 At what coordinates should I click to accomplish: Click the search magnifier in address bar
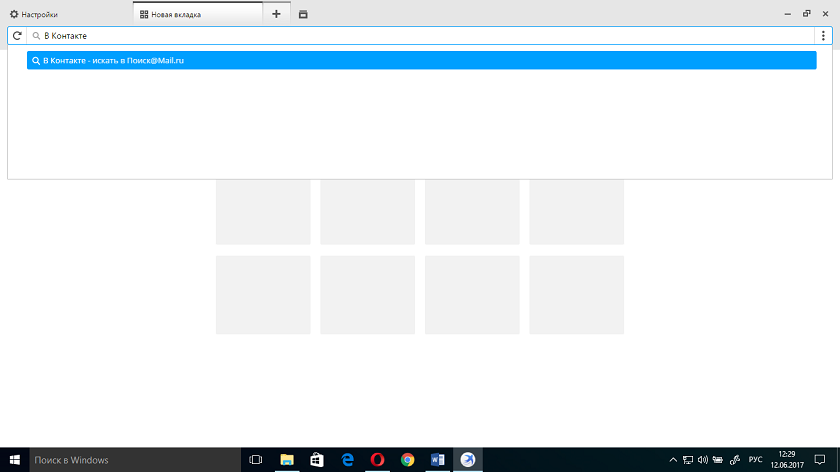pyautogui.click(x=36, y=36)
